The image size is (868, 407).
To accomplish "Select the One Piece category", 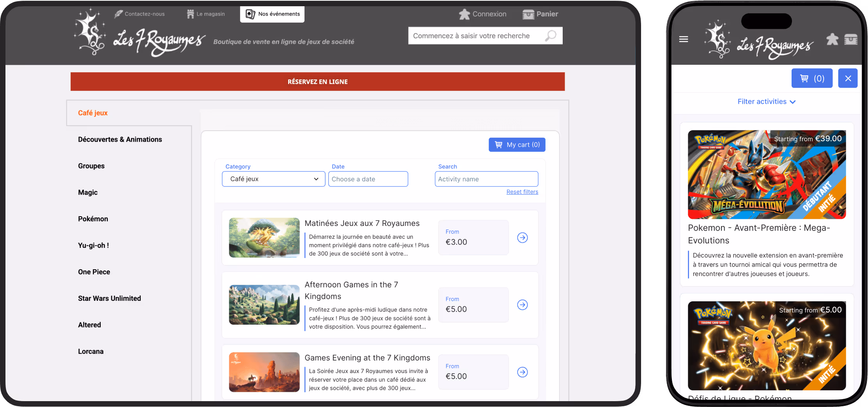I will coord(94,272).
